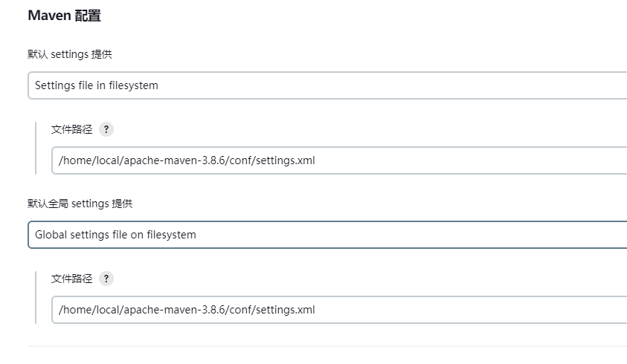The height and width of the screenshot is (364, 627).
Task: Place cursor on settings.xml in default settings path
Action: [285, 160]
